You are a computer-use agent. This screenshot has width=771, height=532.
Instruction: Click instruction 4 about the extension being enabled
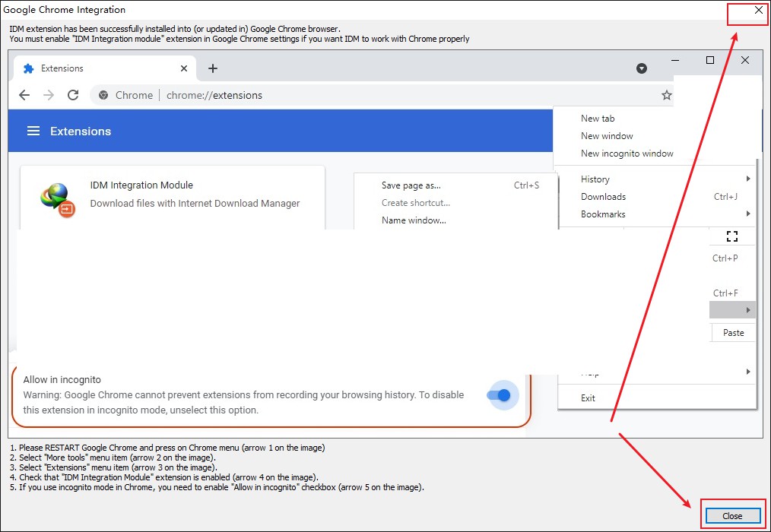[x=164, y=477]
